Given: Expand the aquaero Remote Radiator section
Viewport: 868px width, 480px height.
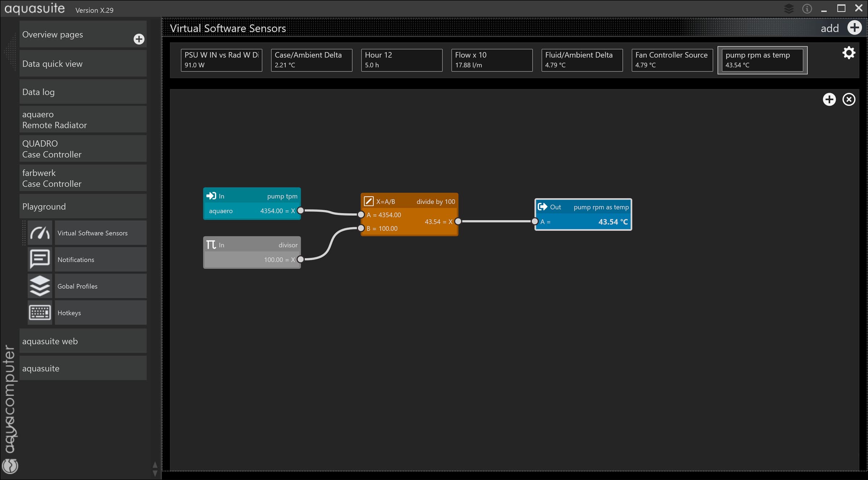Looking at the screenshot, I should pyautogui.click(x=83, y=119).
